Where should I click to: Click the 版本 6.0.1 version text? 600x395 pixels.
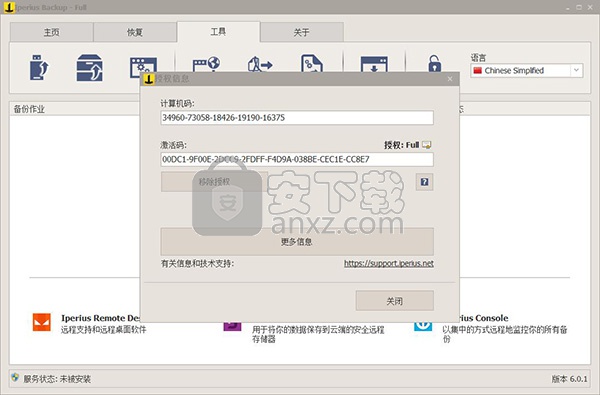[569, 379]
